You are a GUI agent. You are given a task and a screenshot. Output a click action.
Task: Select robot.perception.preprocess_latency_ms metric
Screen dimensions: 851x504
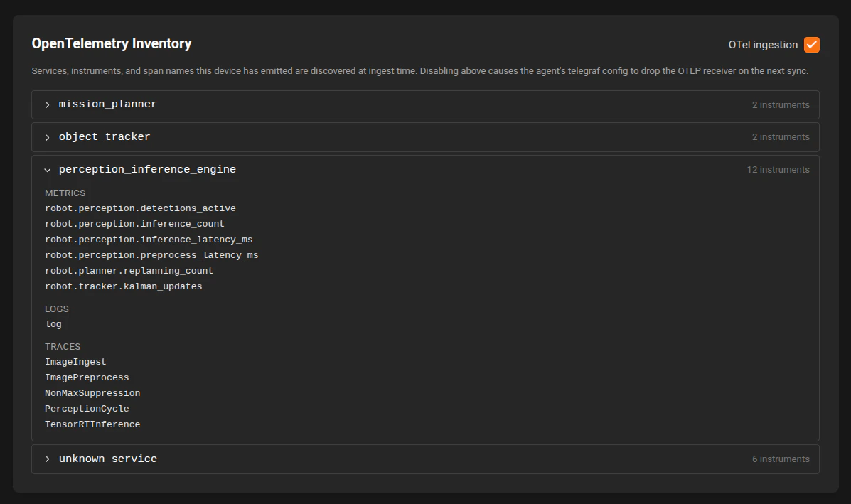click(151, 255)
